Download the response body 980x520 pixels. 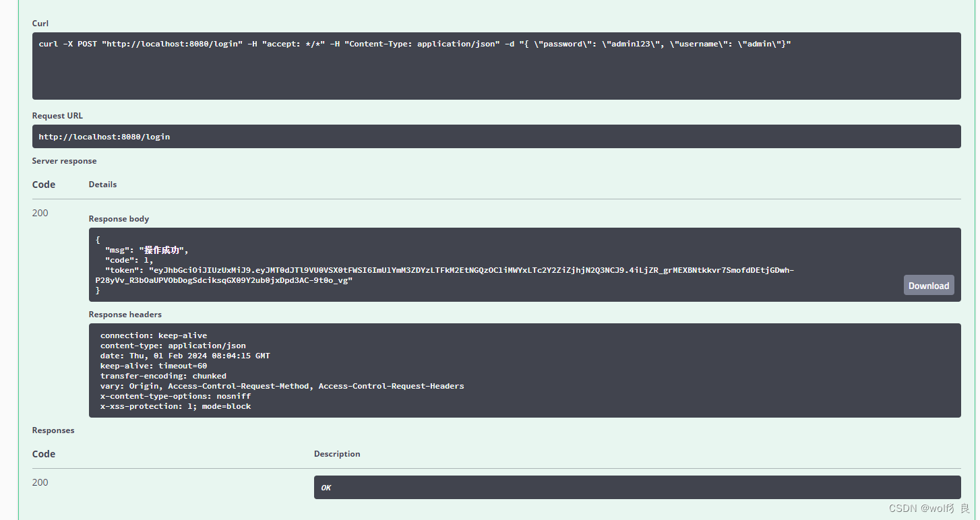point(929,286)
